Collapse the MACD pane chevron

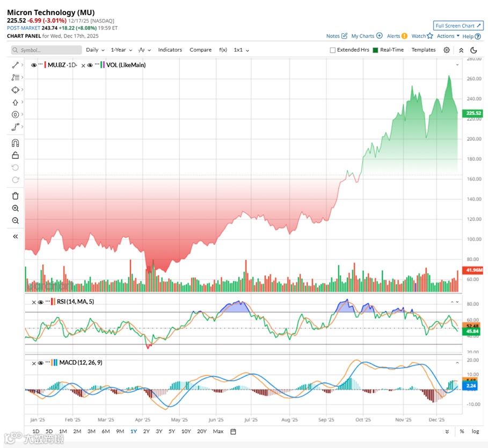click(457, 363)
